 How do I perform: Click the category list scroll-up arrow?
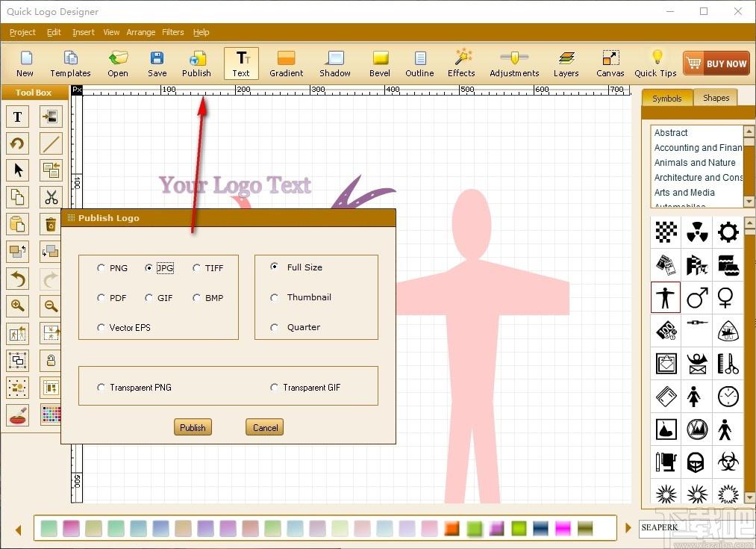749,131
